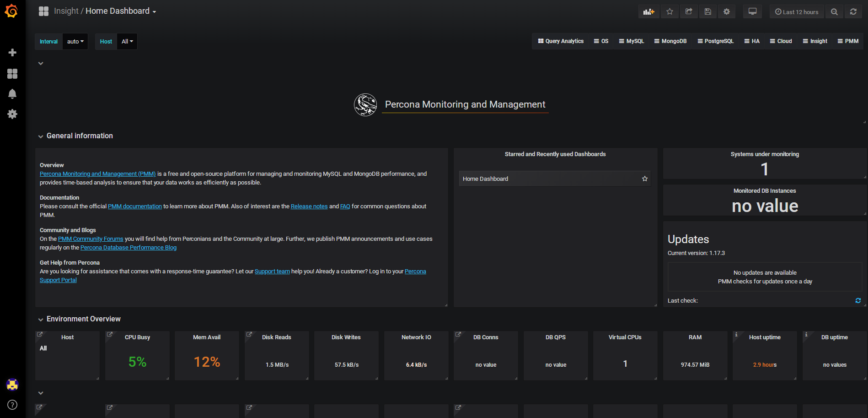Open the Percona Database Performance Blog link
This screenshot has width=868, height=418.
point(129,248)
